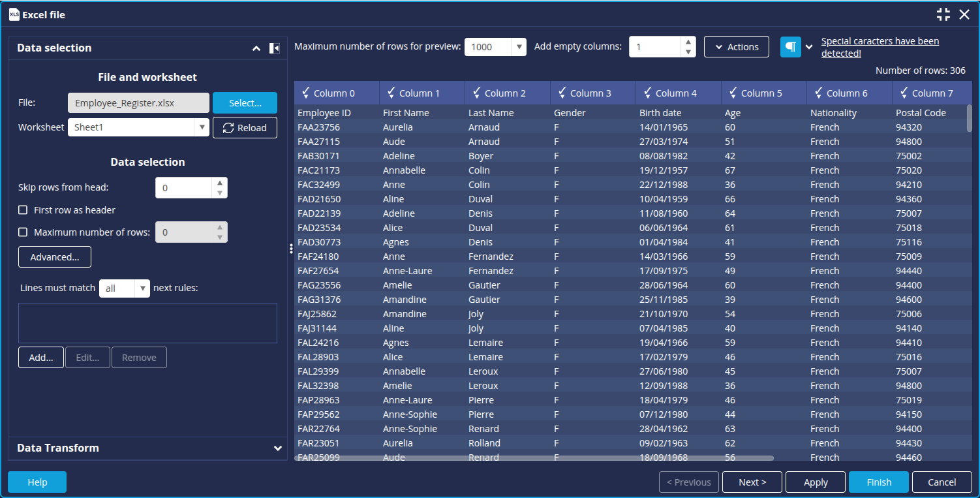
Task: Open the Lines must match dropdown
Action: (x=142, y=288)
